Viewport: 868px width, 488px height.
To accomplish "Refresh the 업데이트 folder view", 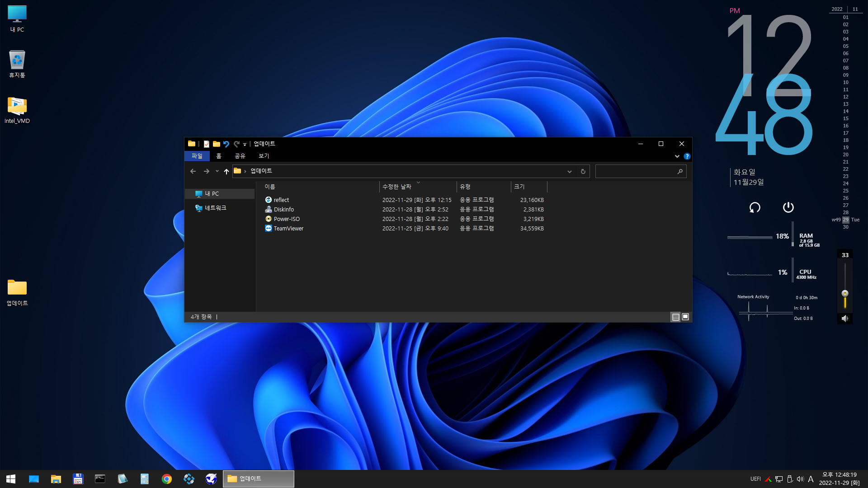I will pyautogui.click(x=583, y=171).
